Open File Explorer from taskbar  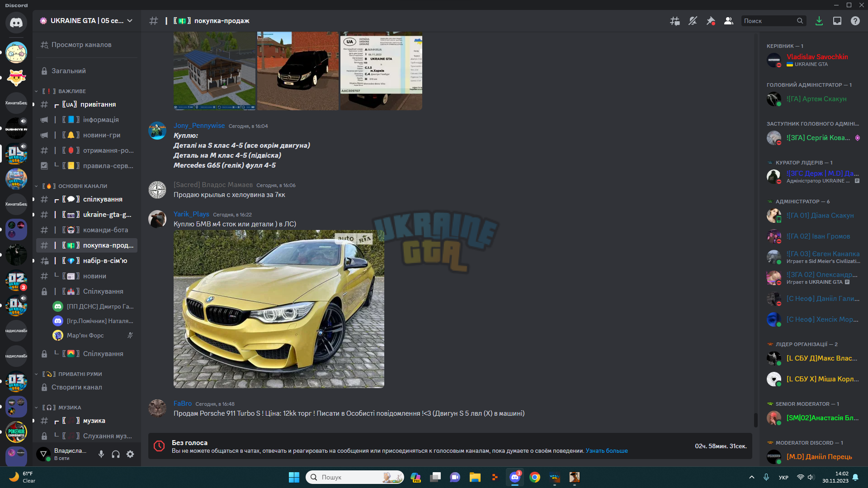pos(475,477)
